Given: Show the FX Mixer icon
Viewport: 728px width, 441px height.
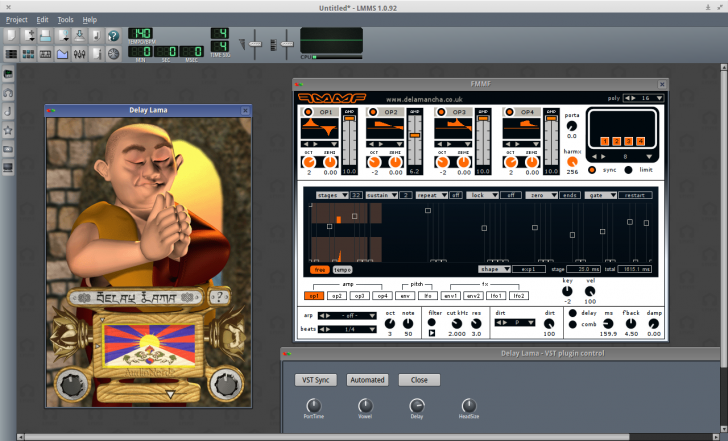Looking at the screenshot, I should click(79, 54).
